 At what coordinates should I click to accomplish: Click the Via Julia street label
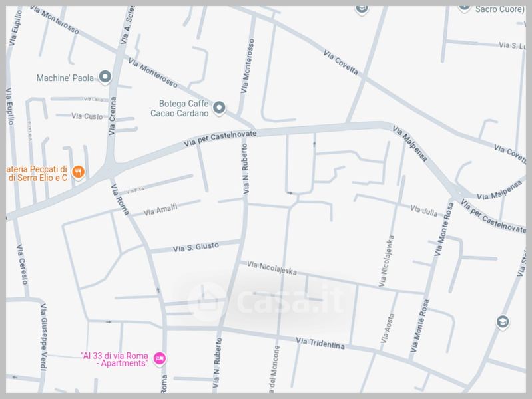pyautogui.click(x=423, y=210)
